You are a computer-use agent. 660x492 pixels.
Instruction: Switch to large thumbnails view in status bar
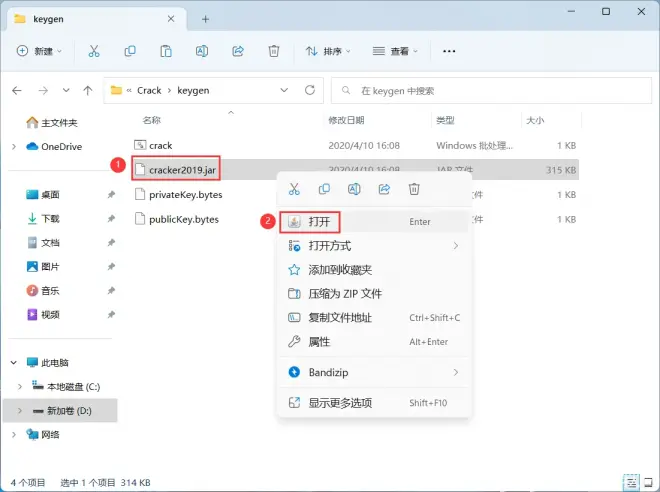coord(649,482)
